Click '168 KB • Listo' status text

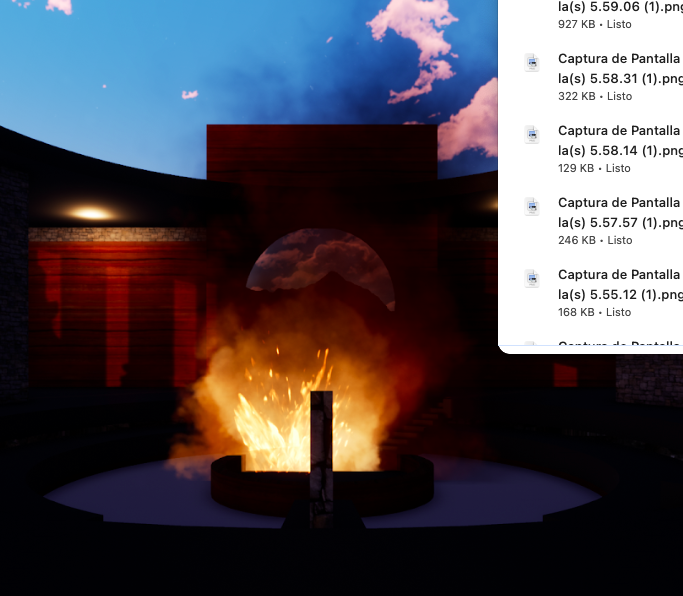tap(594, 312)
